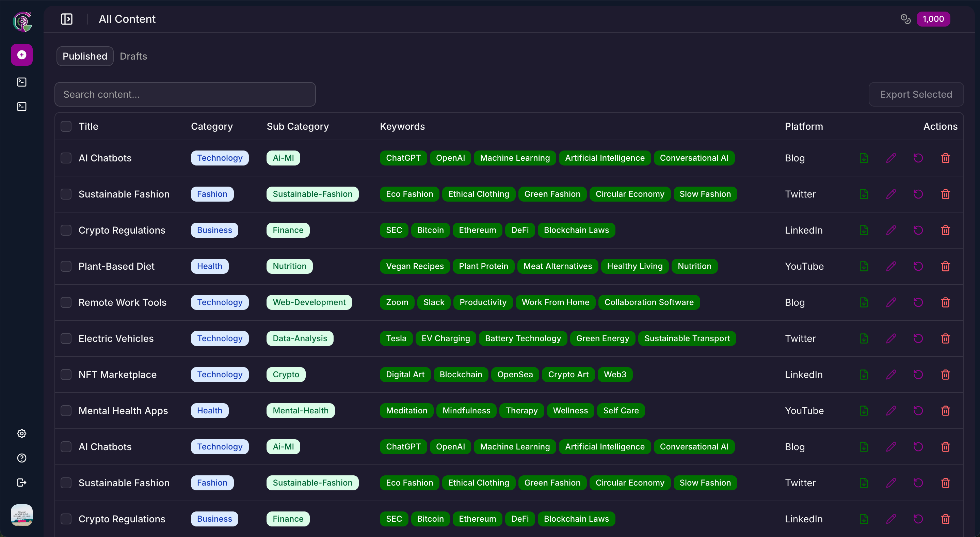Screen dimensions: 980x537
Task: Focus the Search content input field
Action: pyautogui.click(x=185, y=94)
